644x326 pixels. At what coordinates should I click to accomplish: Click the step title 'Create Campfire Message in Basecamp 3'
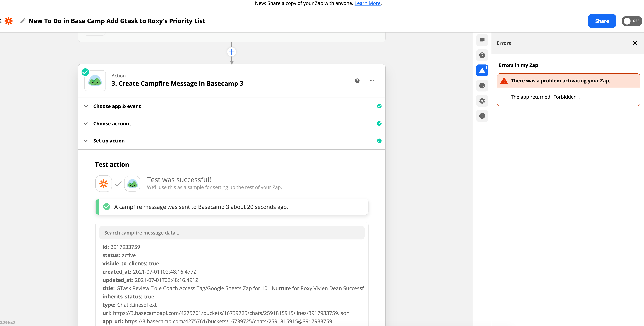point(177,83)
